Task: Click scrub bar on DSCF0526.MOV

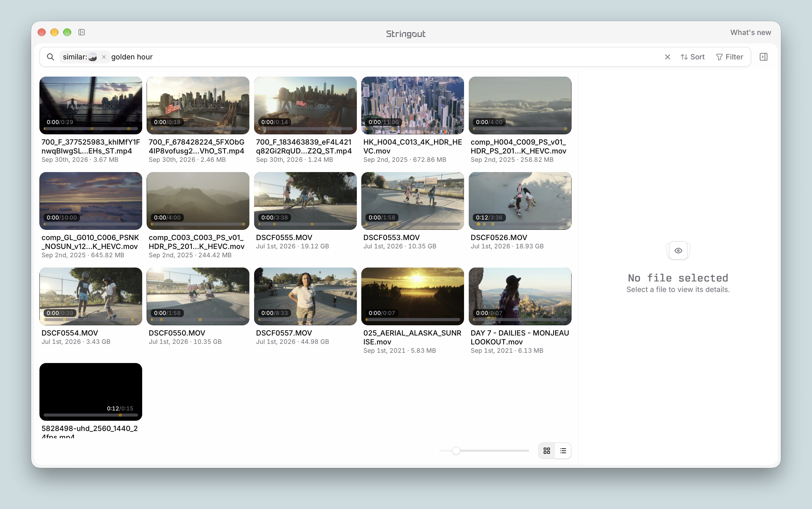Action: click(x=520, y=224)
